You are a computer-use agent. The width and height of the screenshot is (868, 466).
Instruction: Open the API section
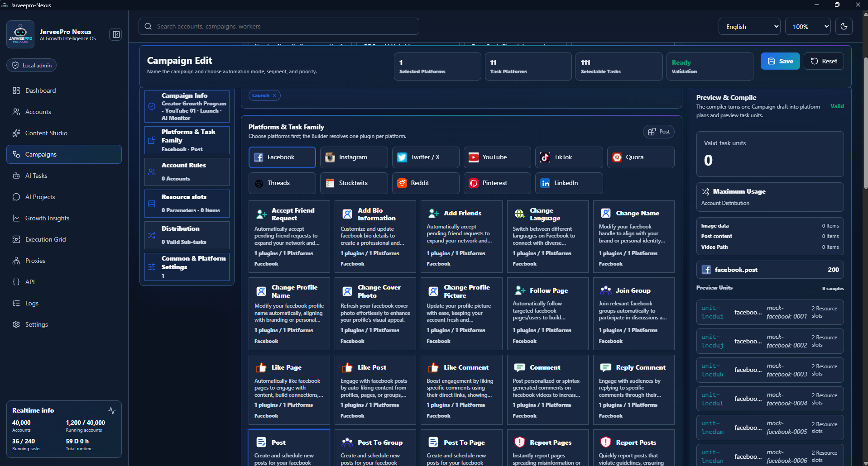pyautogui.click(x=64, y=282)
